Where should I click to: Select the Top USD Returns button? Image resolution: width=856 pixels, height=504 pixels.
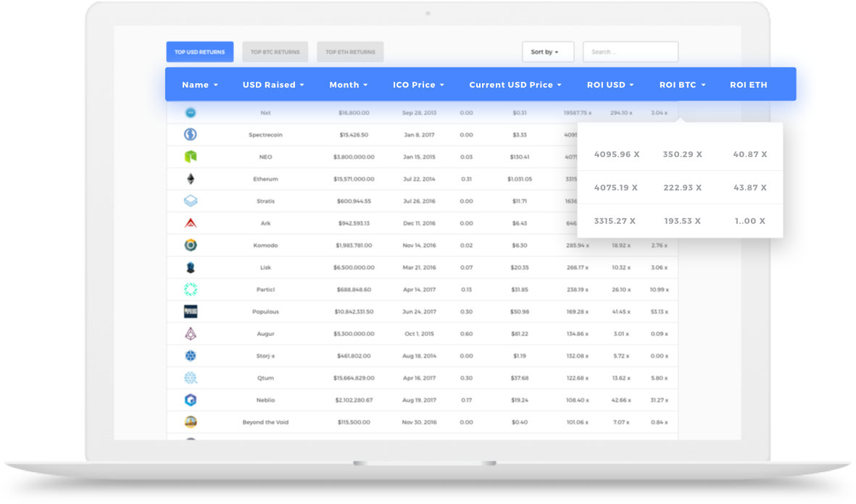click(x=199, y=52)
